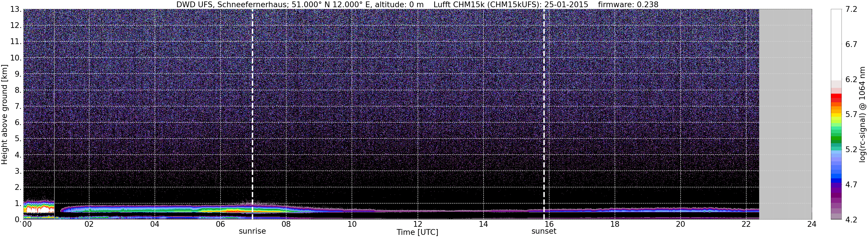Click the Time [UTC] axis label
The width and height of the screenshot is (868, 238).
click(x=417, y=232)
